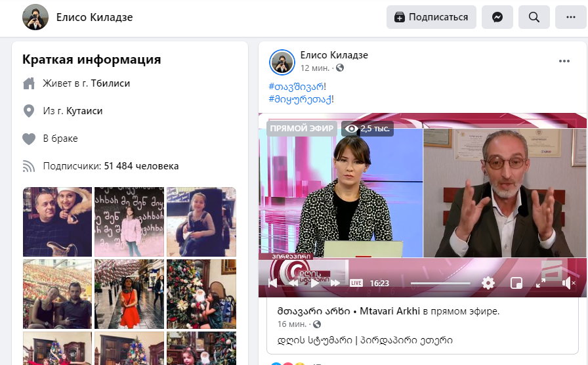Viewport: 588px width, 365px height.
Task: Open photo of girl sitting in dark chair
Action: [x=201, y=222]
